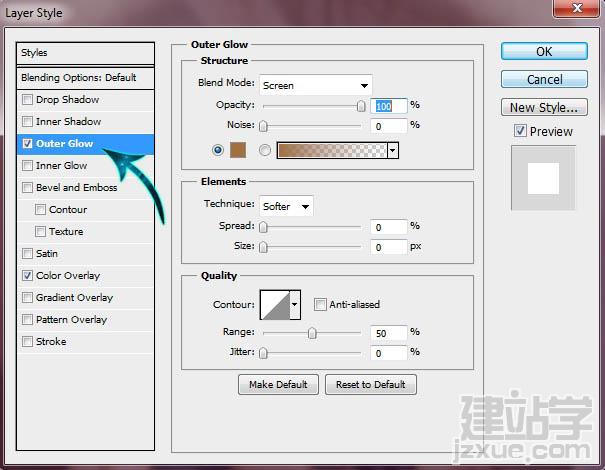Open the brown glow color swatch
The width and height of the screenshot is (605, 470).
tap(238, 150)
